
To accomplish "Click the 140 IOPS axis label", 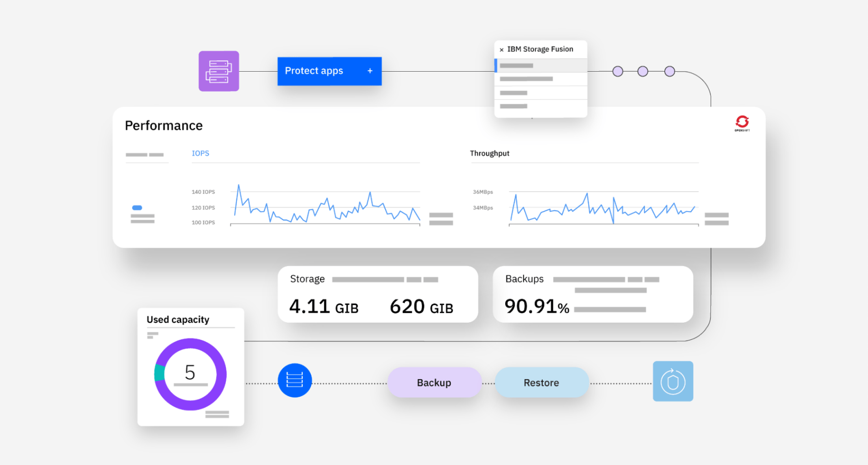I will pyautogui.click(x=203, y=192).
